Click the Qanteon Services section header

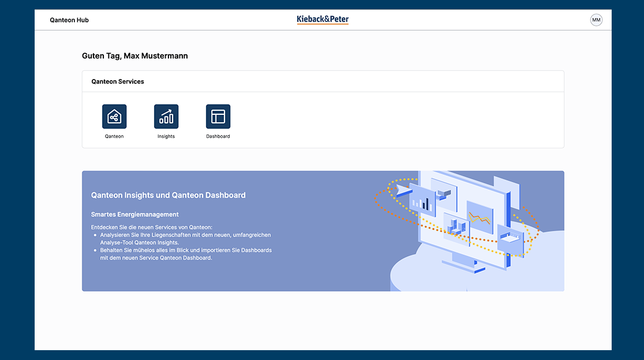click(x=118, y=82)
